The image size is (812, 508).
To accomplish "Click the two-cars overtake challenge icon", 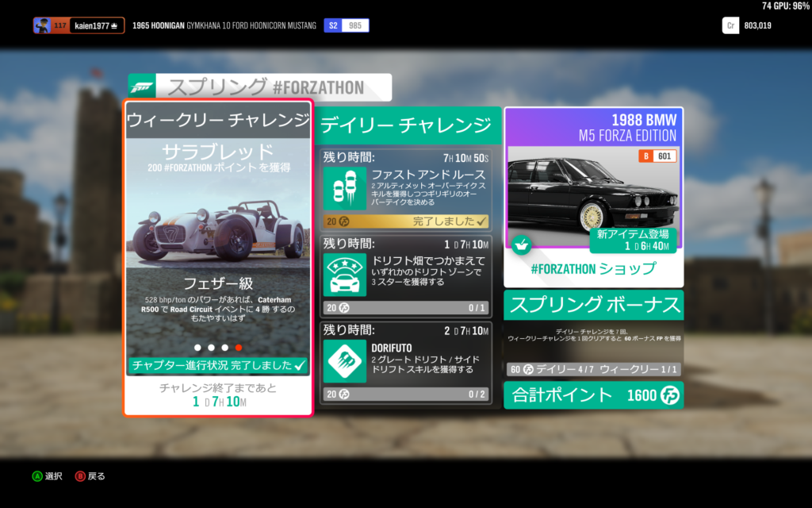I will (x=344, y=187).
